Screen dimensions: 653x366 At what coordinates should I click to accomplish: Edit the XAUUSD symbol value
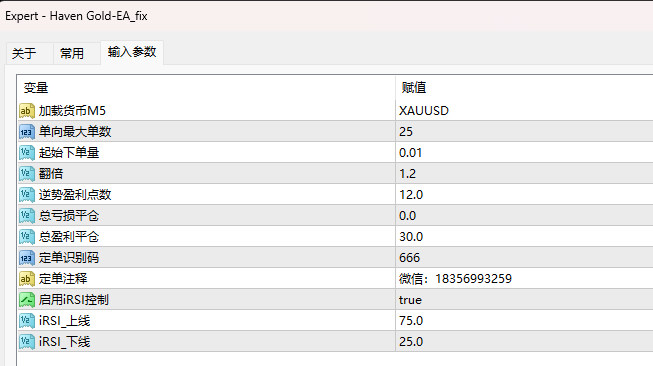(524, 111)
